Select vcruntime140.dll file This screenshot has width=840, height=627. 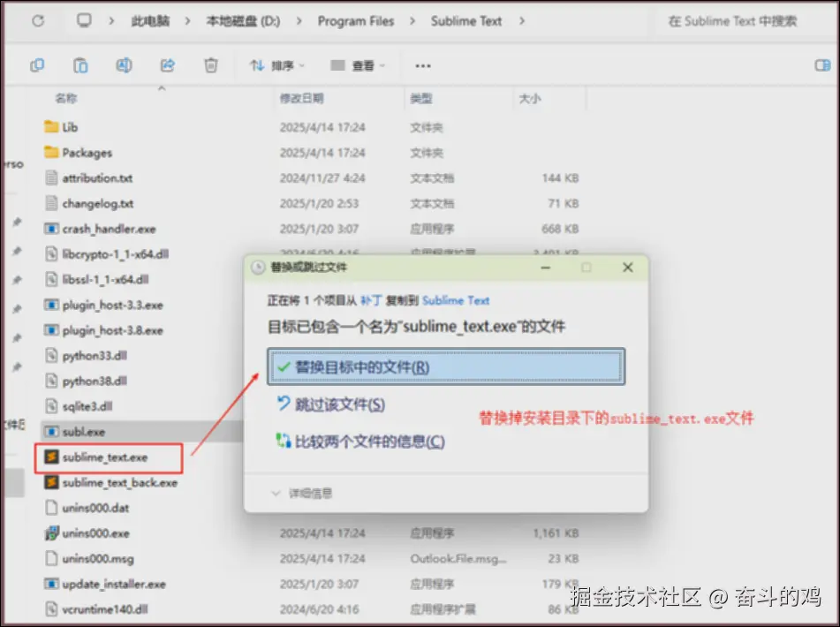coord(104,609)
